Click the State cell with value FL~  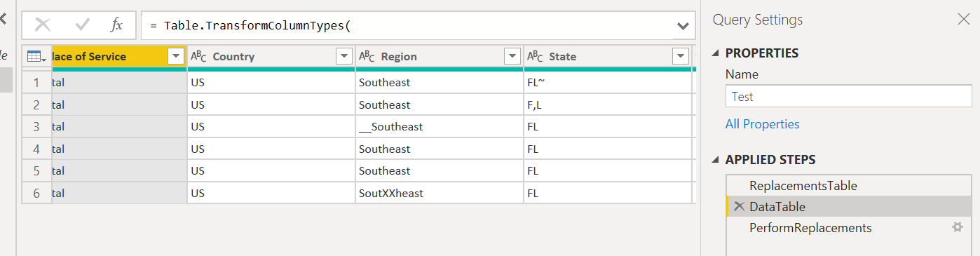607,83
